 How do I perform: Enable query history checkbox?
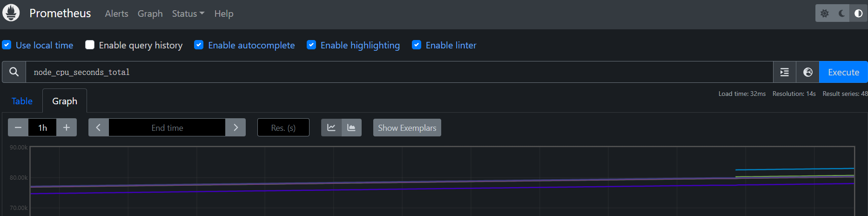tap(90, 45)
